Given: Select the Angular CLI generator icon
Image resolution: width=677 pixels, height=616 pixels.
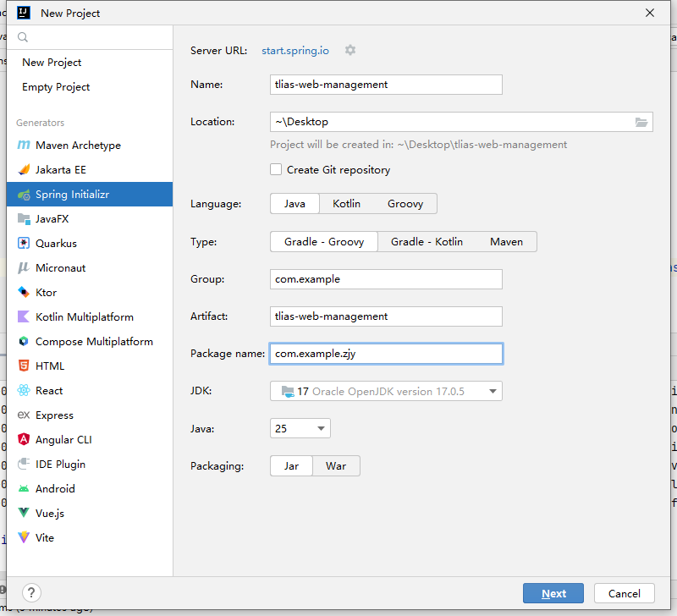Looking at the screenshot, I should (x=24, y=440).
